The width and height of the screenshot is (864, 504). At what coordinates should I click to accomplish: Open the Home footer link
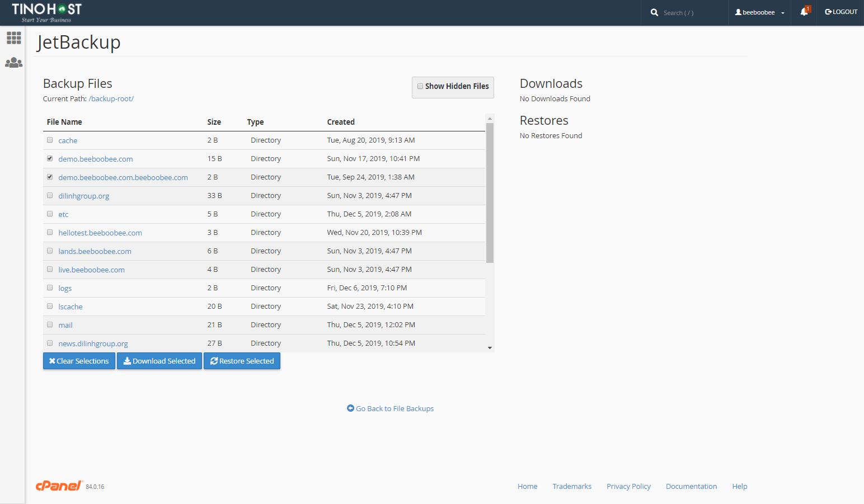[x=528, y=486]
